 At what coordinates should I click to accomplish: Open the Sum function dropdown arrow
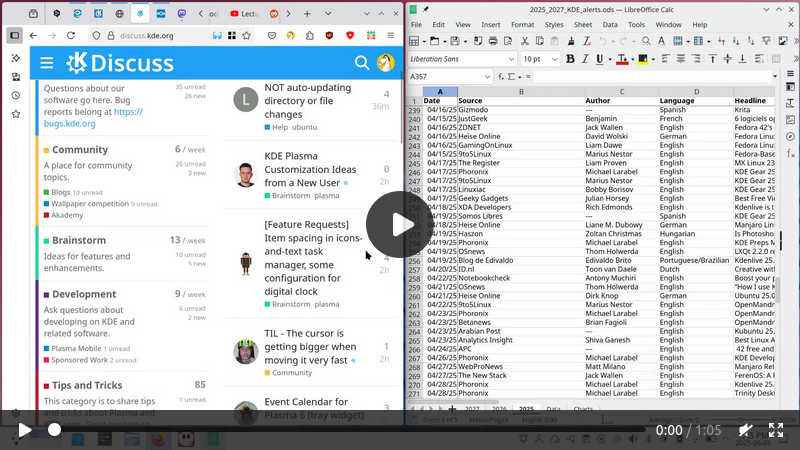pos(519,77)
